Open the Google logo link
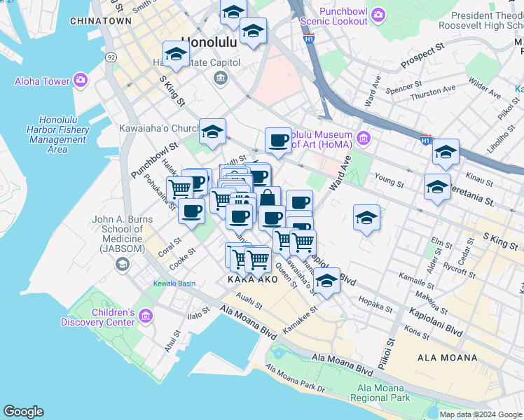 tap(23, 412)
